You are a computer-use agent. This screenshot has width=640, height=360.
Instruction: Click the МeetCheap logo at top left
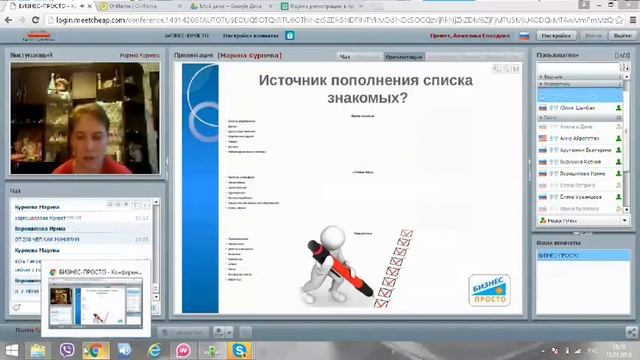click(x=38, y=36)
